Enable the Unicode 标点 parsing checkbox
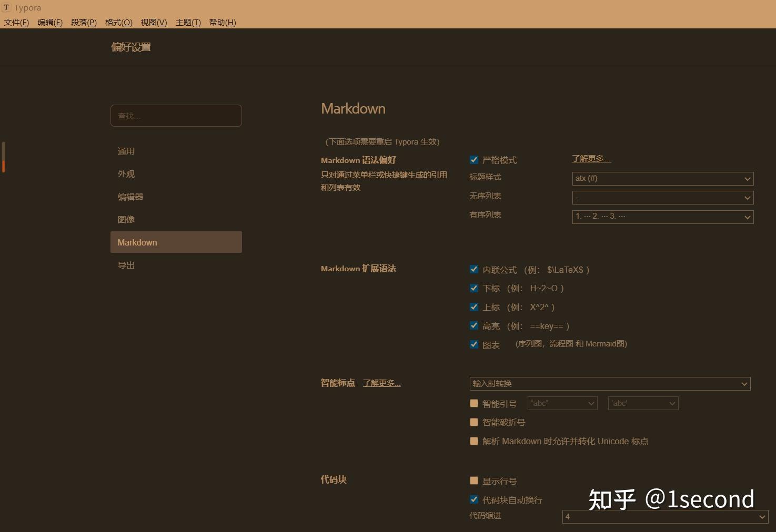This screenshot has height=532, width=776. [x=474, y=441]
